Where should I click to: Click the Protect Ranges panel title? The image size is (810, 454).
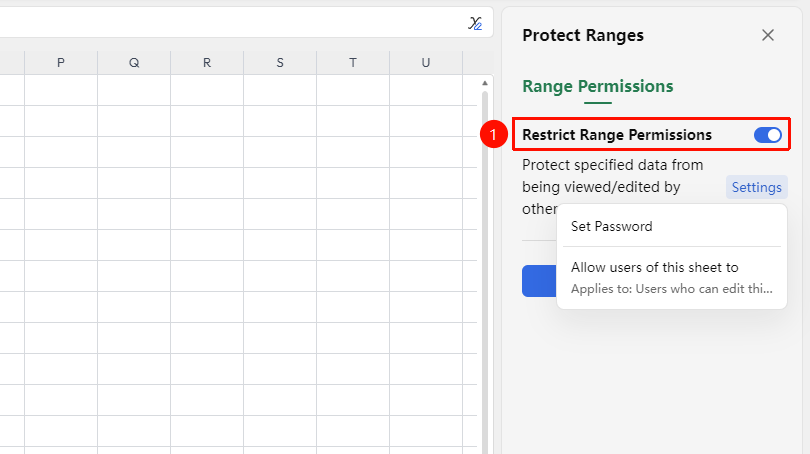tap(583, 35)
